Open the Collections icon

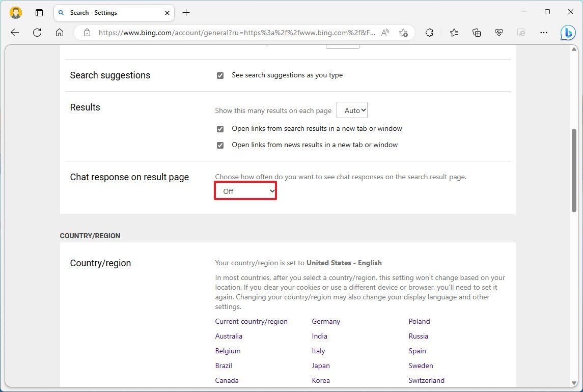click(x=476, y=32)
